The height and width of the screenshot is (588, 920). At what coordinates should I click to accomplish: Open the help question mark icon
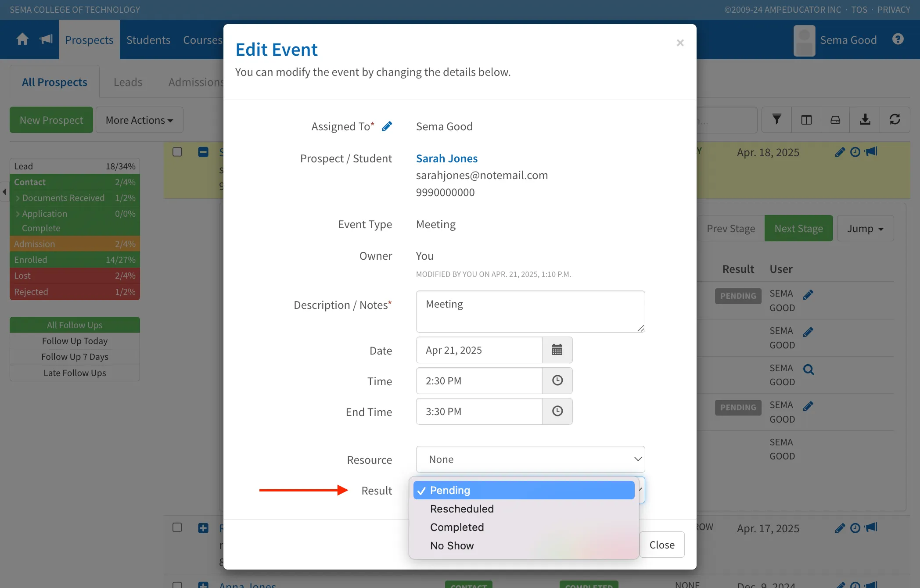898,39
